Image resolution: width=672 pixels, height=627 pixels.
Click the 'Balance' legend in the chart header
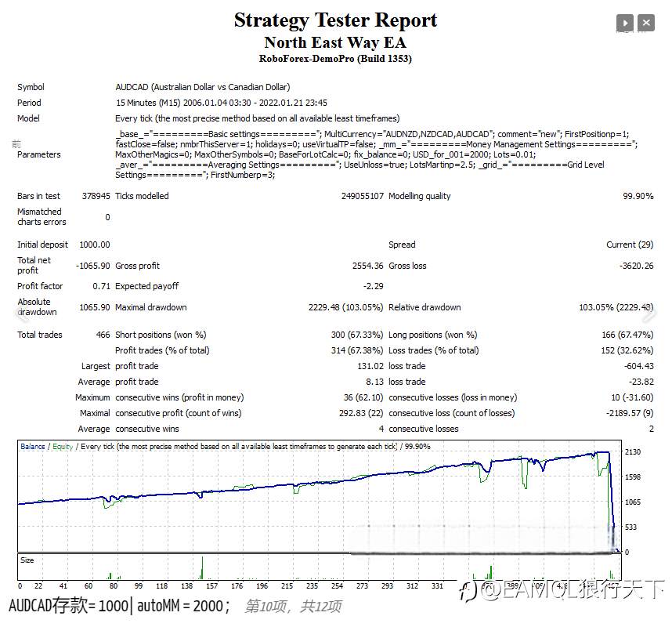pos(33,447)
